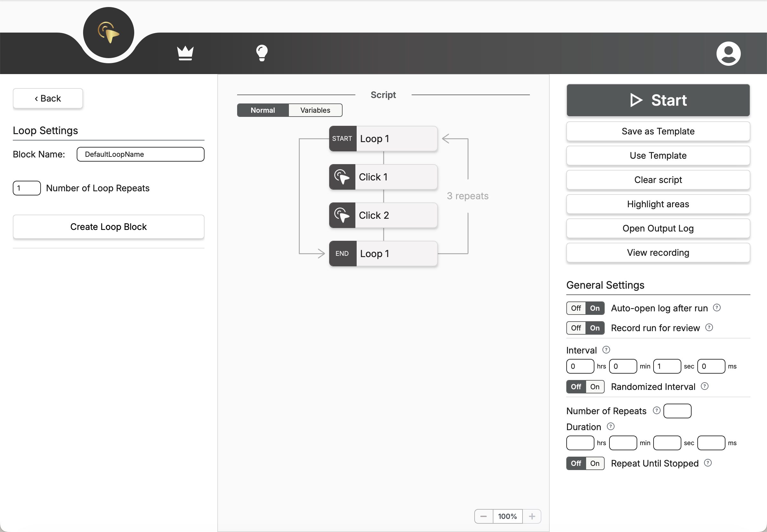
Task: Focus the Duration ms field
Action: click(711, 443)
